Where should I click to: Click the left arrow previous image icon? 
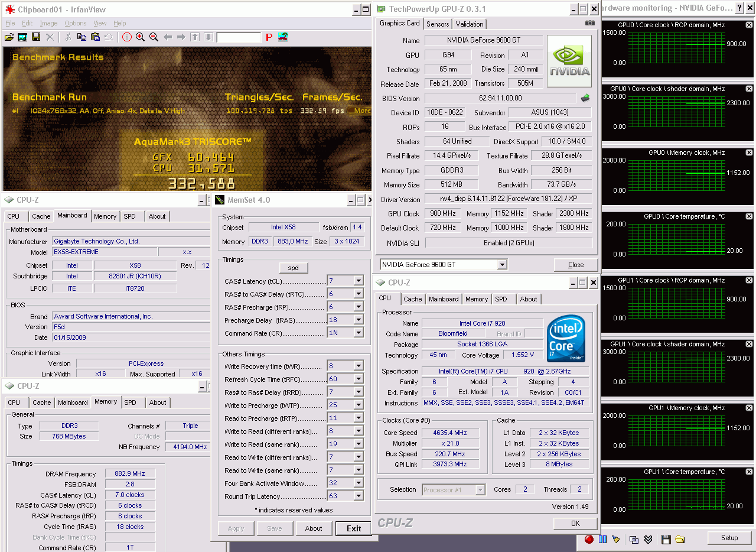point(168,37)
